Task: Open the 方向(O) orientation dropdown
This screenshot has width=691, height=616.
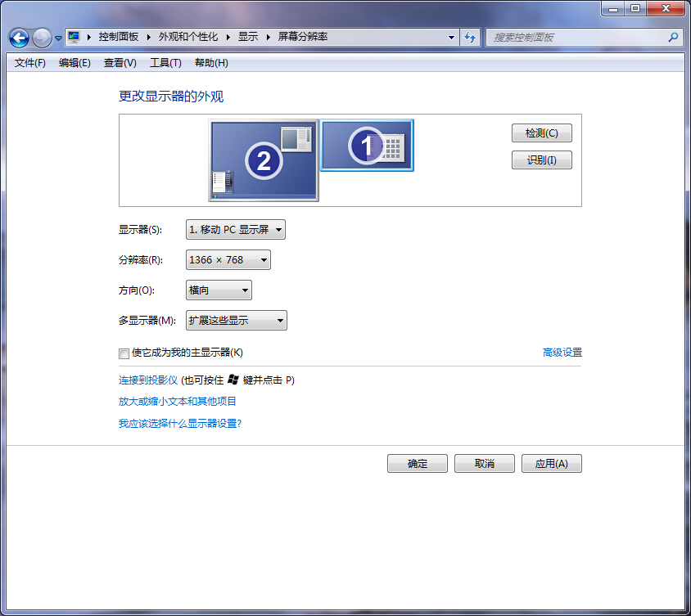Action: (x=219, y=290)
